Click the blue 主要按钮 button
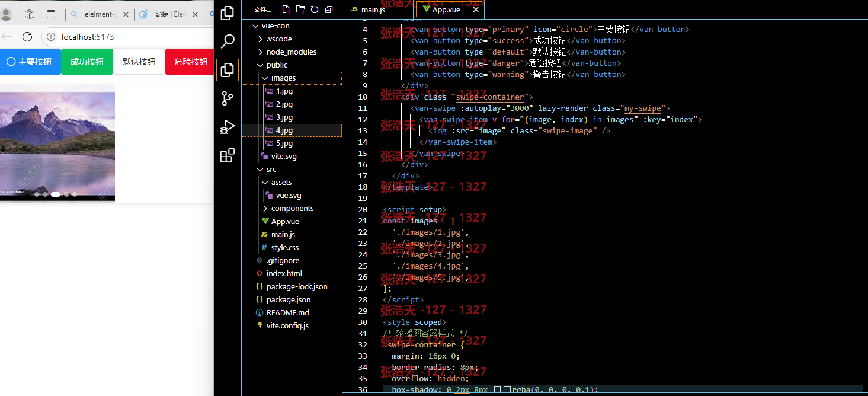 click(x=30, y=62)
